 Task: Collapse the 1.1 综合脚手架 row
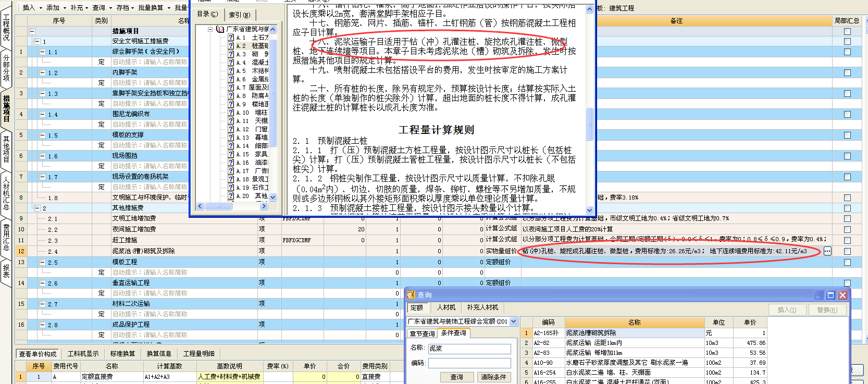coord(43,52)
